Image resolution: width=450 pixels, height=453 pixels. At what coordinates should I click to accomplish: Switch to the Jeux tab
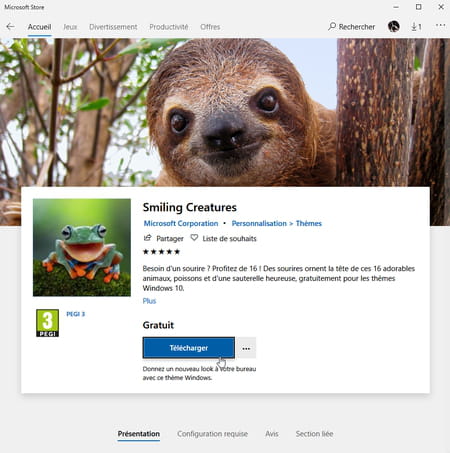(x=70, y=27)
